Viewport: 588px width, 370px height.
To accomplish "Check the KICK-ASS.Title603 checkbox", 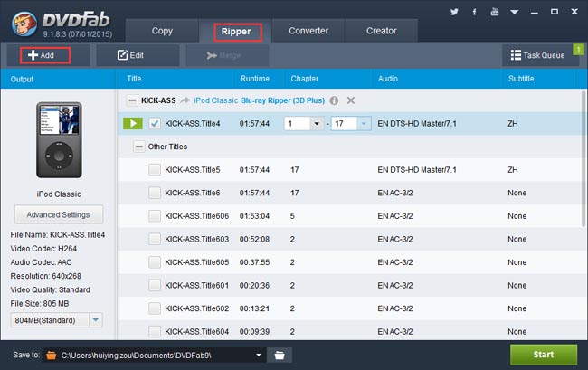I will click(x=155, y=239).
